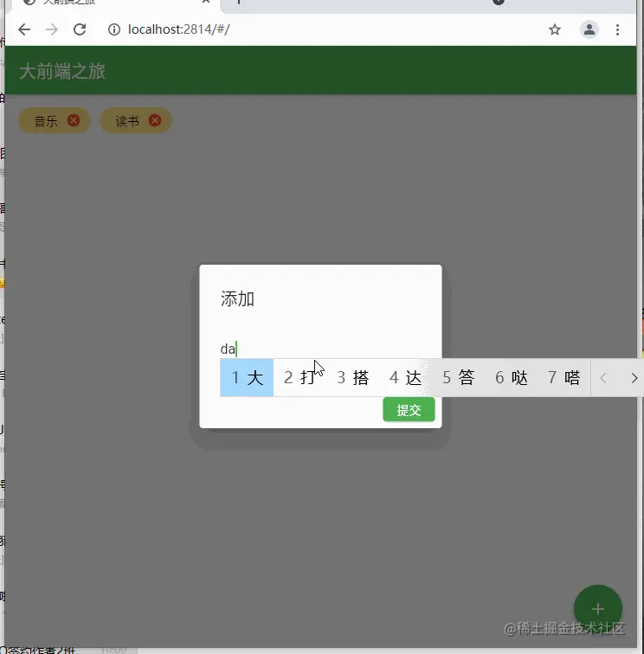Click the floating green plus add button
This screenshot has height=654, width=644.
[x=597, y=609]
